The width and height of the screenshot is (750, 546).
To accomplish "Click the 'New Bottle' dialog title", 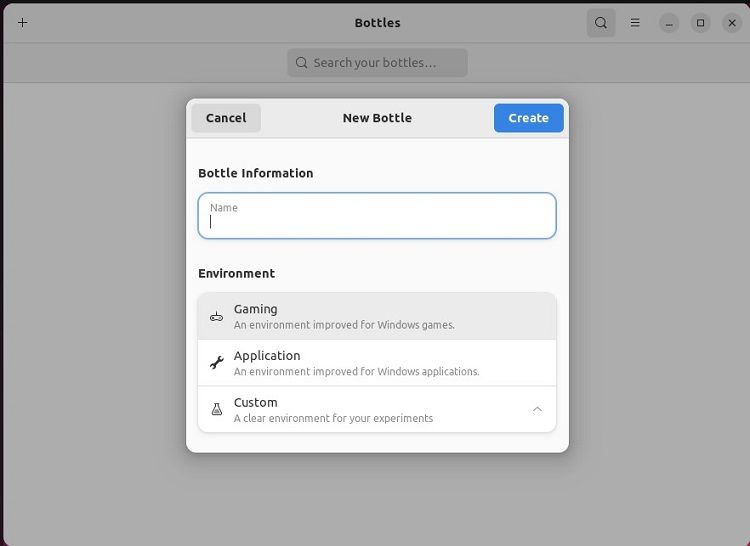I will tap(377, 118).
